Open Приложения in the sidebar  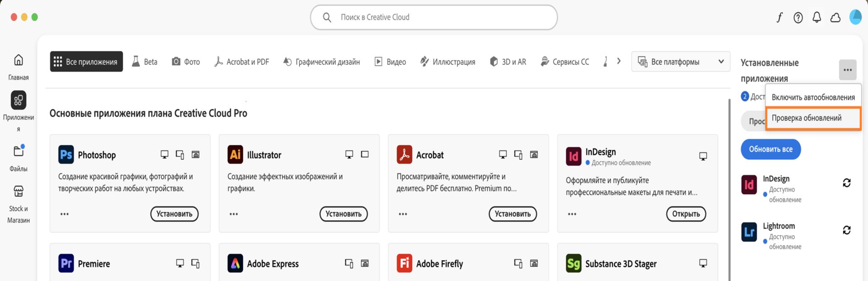19,111
